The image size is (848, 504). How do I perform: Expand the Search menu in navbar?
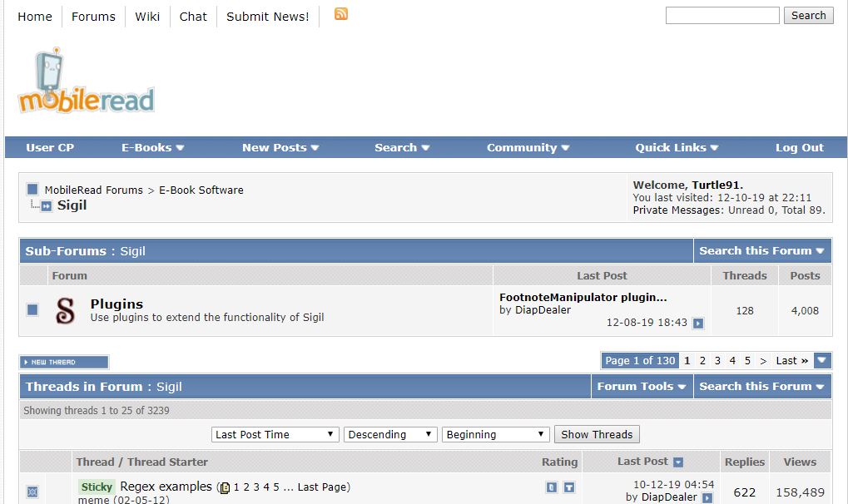402,148
